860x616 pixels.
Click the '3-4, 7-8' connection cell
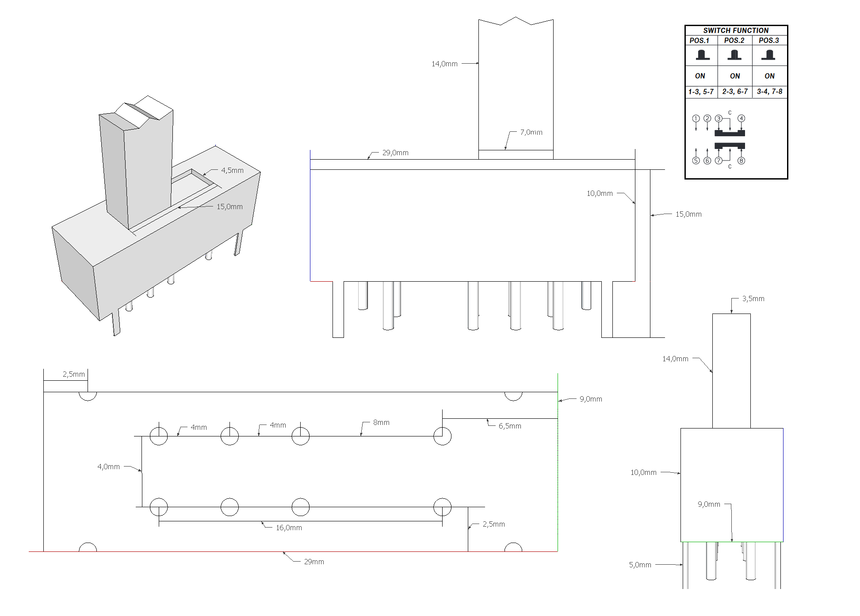[x=769, y=92]
